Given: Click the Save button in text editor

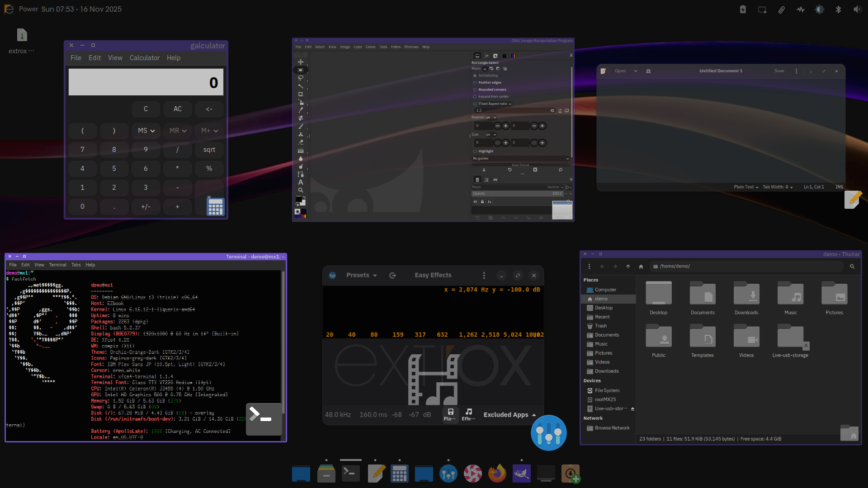Looking at the screenshot, I should click(779, 71).
